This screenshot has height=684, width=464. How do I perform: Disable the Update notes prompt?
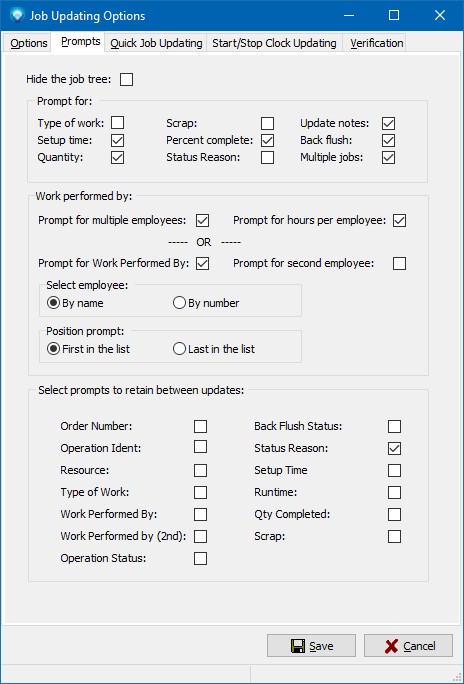(x=388, y=123)
